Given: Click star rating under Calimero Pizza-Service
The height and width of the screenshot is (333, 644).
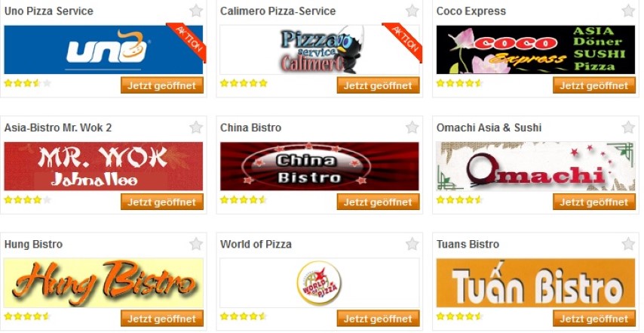Looking at the screenshot, I should pos(244,83).
